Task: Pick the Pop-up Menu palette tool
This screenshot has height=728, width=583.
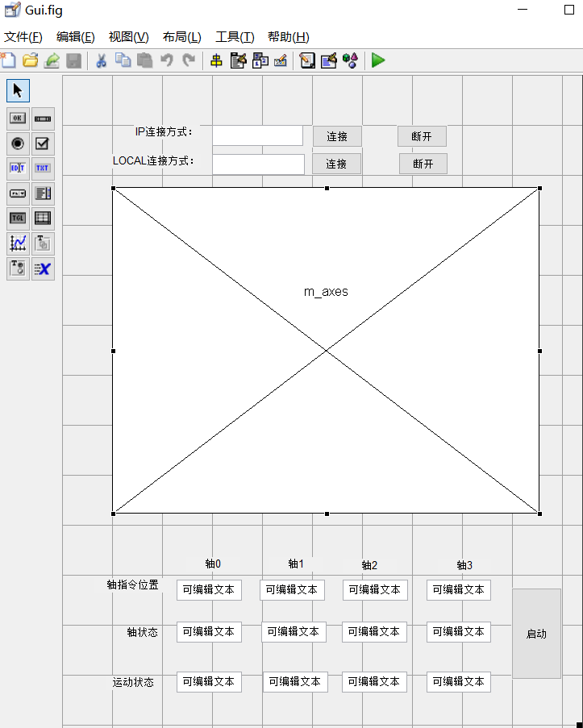Action: click(18, 193)
